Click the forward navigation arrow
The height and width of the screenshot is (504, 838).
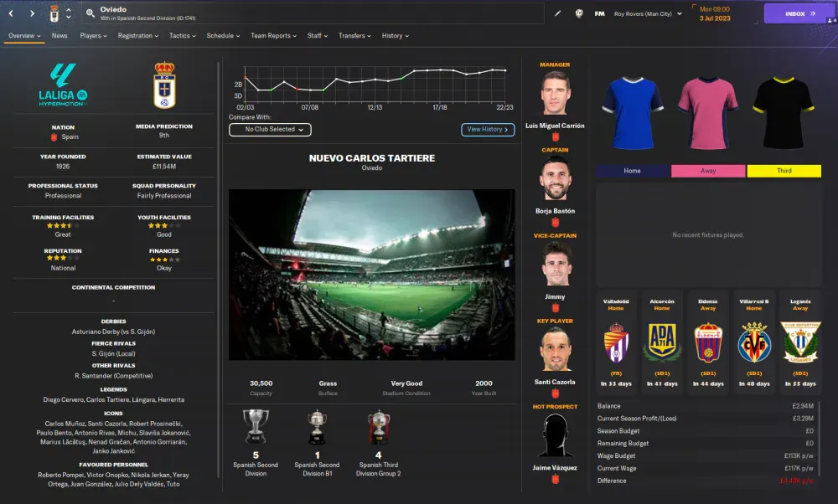(32, 13)
